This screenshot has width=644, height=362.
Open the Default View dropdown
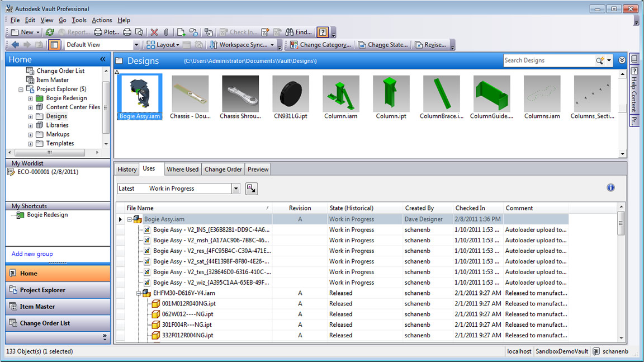pos(136,45)
